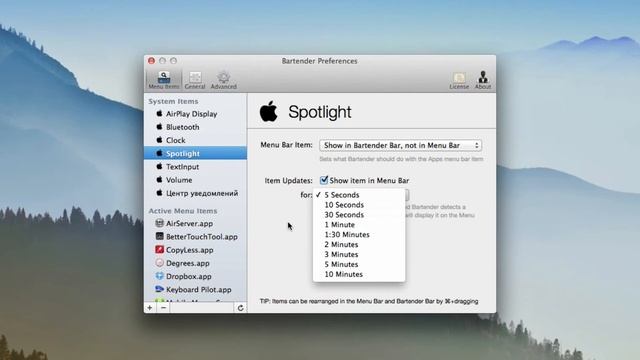Screen dimensions: 640x360
Task: Choose 2 Minutes from the duration menu
Action: (x=359, y=244)
